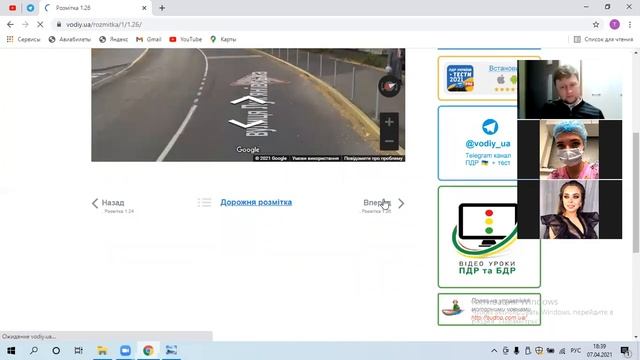Open the Google logo link in map
The width and height of the screenshot is (640, 360).
pos(248,150)
